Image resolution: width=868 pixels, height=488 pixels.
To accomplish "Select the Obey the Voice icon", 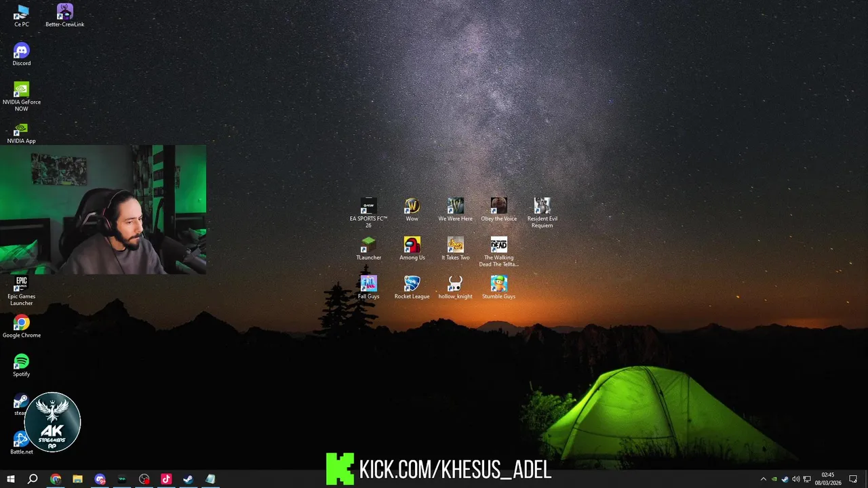I will pyautogui.click(x=498, y=210).
